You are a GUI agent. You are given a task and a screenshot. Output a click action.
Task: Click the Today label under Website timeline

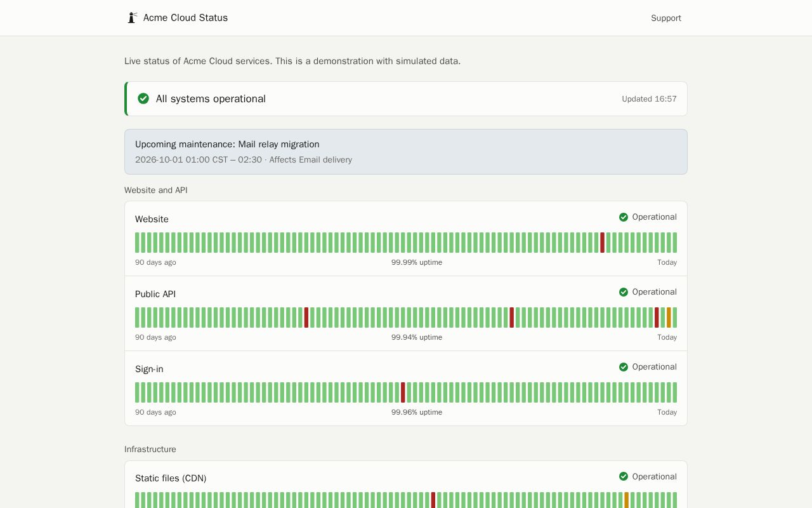tap(667, 262)
